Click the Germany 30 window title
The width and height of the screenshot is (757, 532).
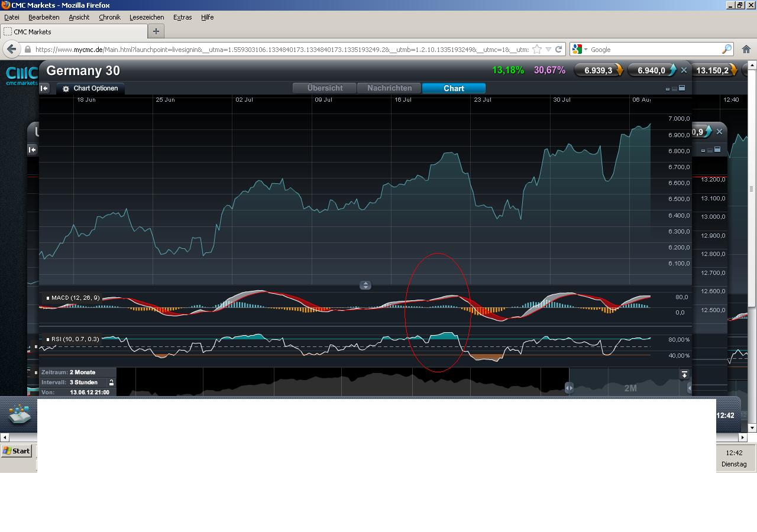point(83,70)
